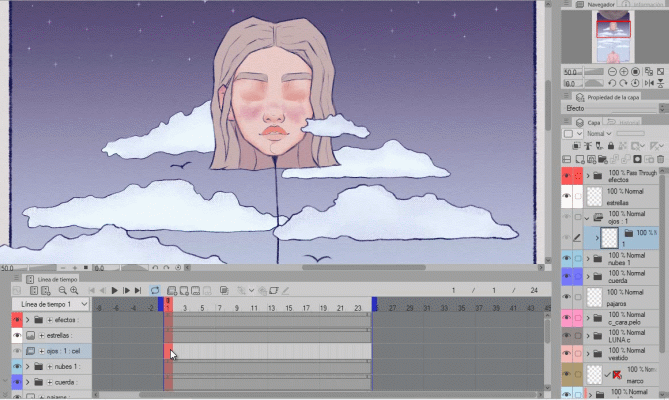This screenshot has height=400, width=669.
Task: Hide the estrellas layer in Capa panel
Action: (567, 196)
